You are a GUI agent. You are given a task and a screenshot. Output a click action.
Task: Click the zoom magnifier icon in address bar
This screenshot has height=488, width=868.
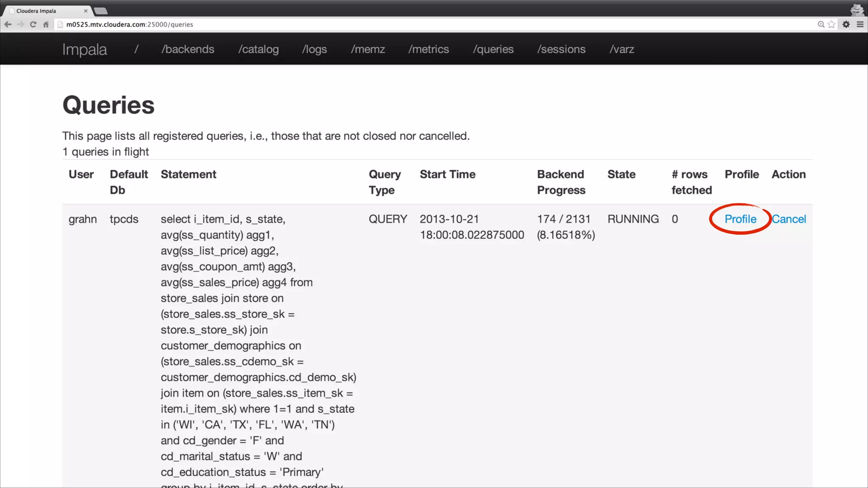pyautogui.click(x=821, y=25)
